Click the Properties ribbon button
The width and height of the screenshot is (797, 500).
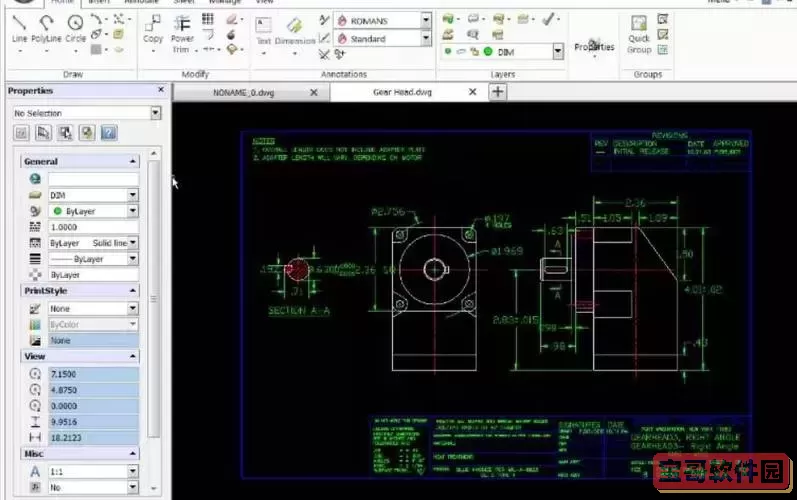594,46
